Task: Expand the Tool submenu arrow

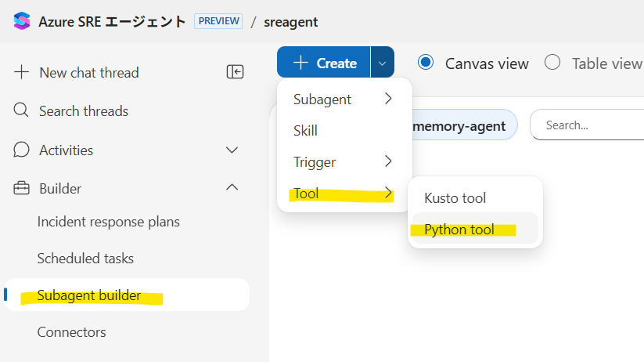Action: click(x=388, y=193)
